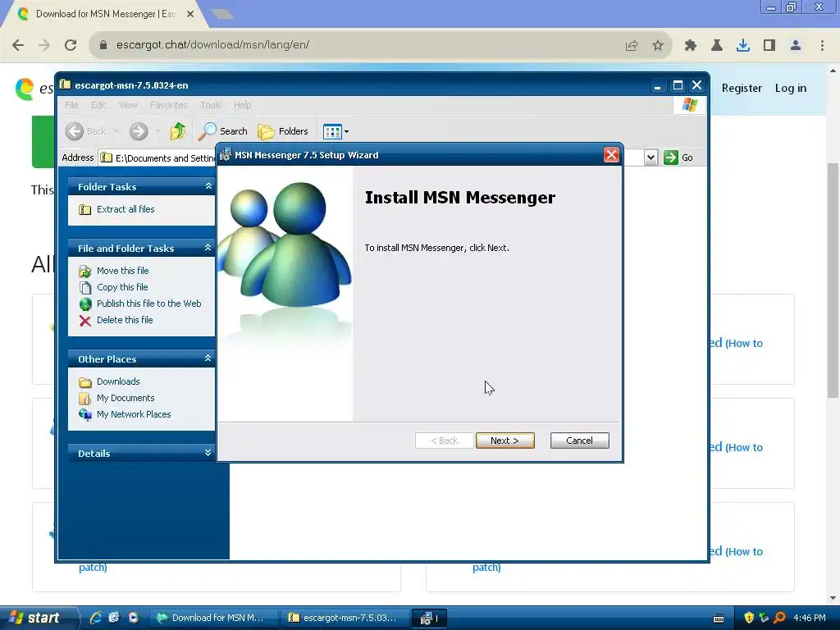
Task: Click the browser back arrow
Action: click(x=18, y=45)
